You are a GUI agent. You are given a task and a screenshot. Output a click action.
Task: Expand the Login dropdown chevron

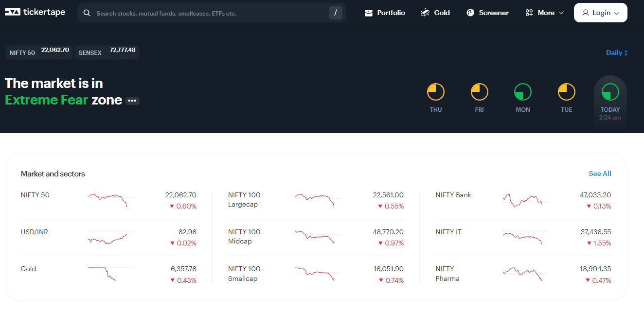617,13
